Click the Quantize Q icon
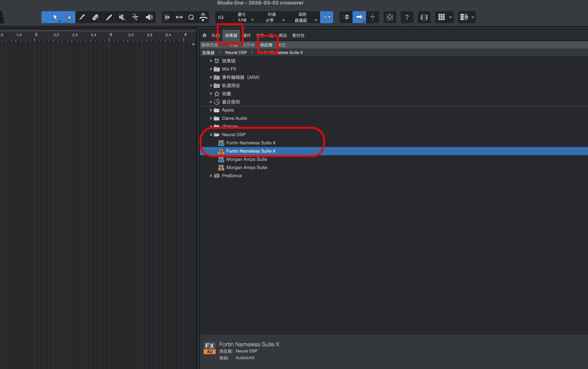This screenshot has height=369, width=588. click(191, 17)
